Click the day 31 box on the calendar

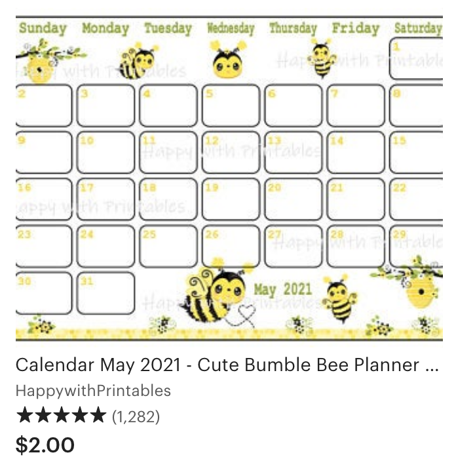click(x=105, y=294)
